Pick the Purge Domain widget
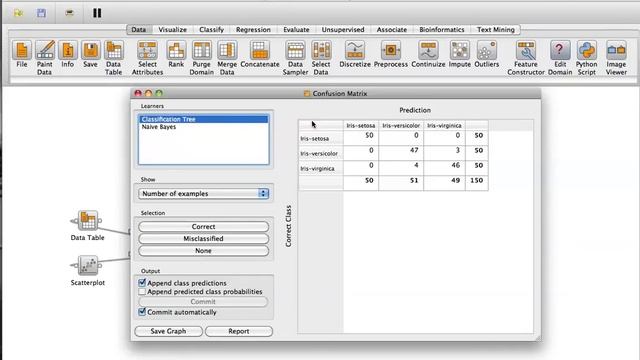The width and height of the screenshot is (640, 360). point(202,50)
